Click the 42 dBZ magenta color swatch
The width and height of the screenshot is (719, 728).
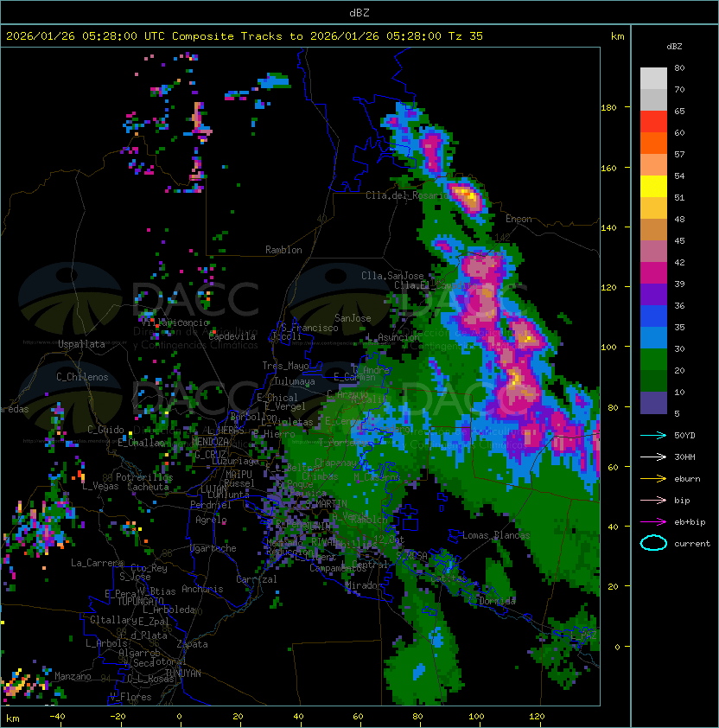point(653,273)
